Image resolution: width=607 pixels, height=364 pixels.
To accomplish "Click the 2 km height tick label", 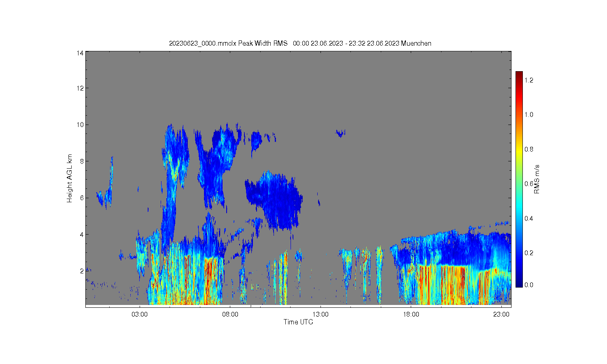I will point(82,271).
